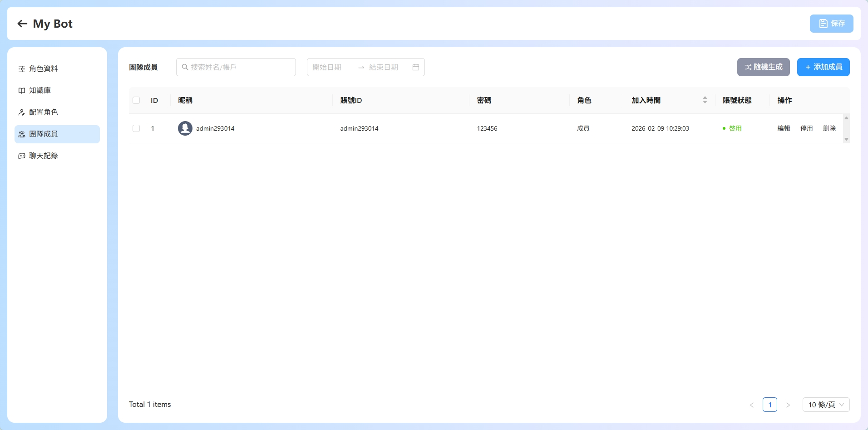
Task: Click the 保存 save button
Action: [x=831, y=24]
